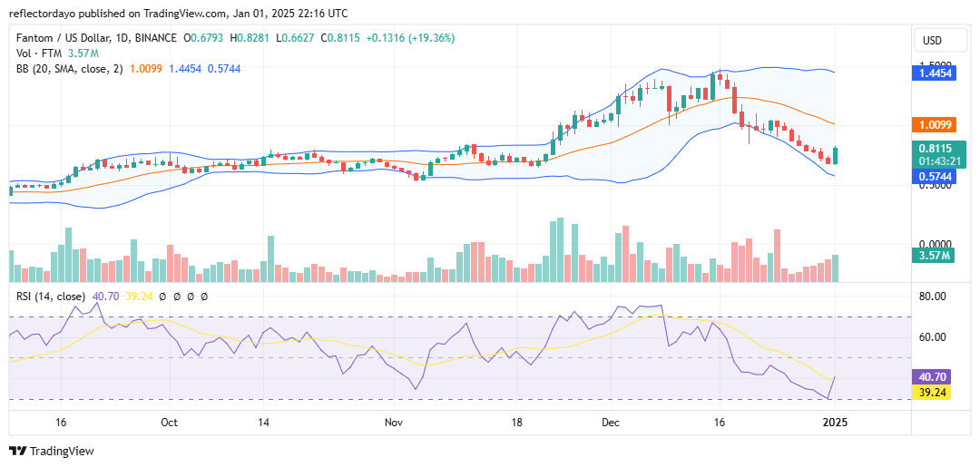Click the 14 date label on time axis
Screen dimensions: 980x467
(x=262, y=422)
